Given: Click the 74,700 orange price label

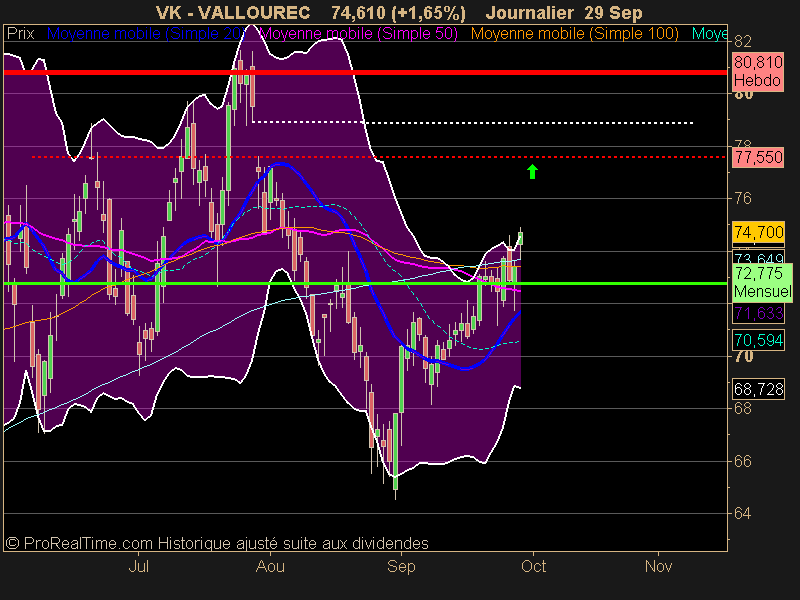Looking at the screenshot, I should [758, 232].
